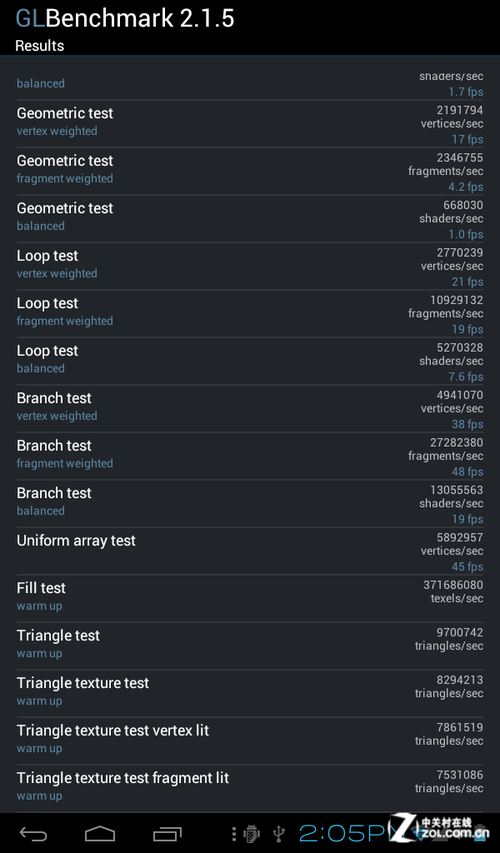The width and height of the screenshot is (500, 853).
Task: Open the recent apps icon
Action: pos(167,833)
